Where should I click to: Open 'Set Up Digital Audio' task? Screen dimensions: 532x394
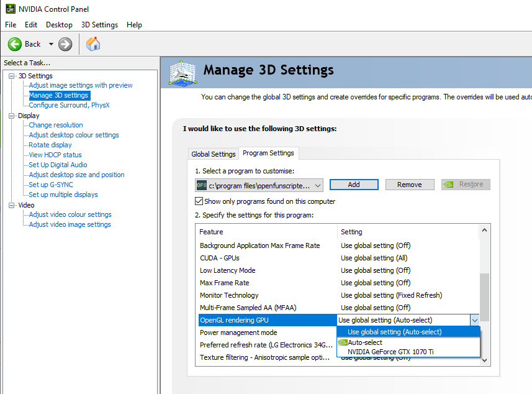pos(58,165)
